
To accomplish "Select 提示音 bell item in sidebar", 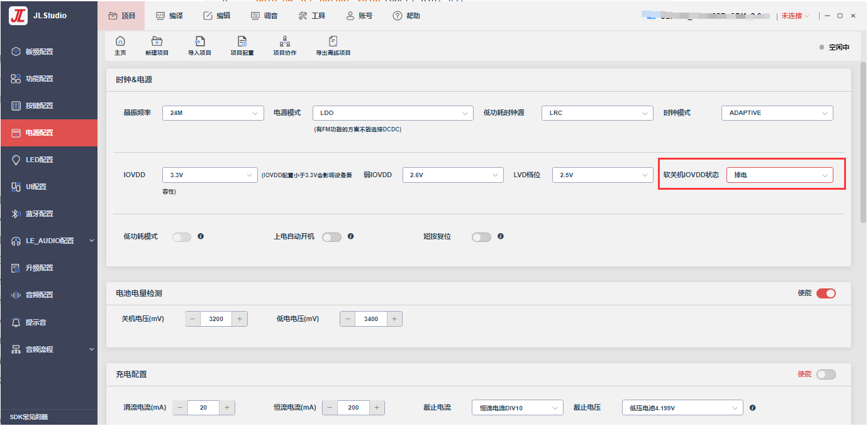I will pos(49,322).
